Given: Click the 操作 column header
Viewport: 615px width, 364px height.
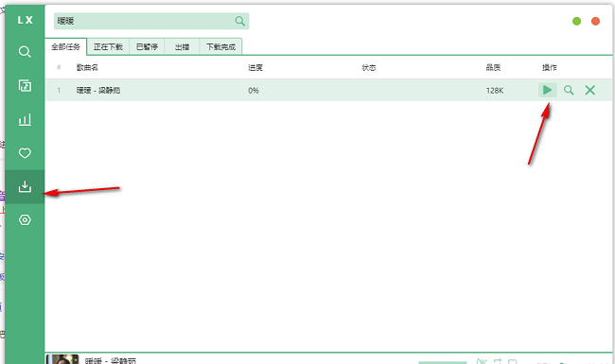Looking at the screenshot, I should click(550, 67).
